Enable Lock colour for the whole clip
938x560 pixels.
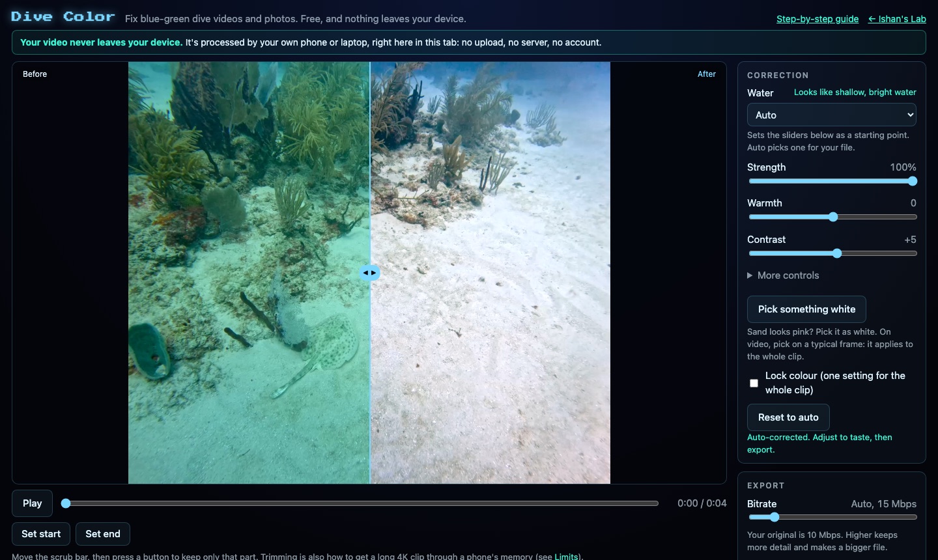[x=754, y=383]
